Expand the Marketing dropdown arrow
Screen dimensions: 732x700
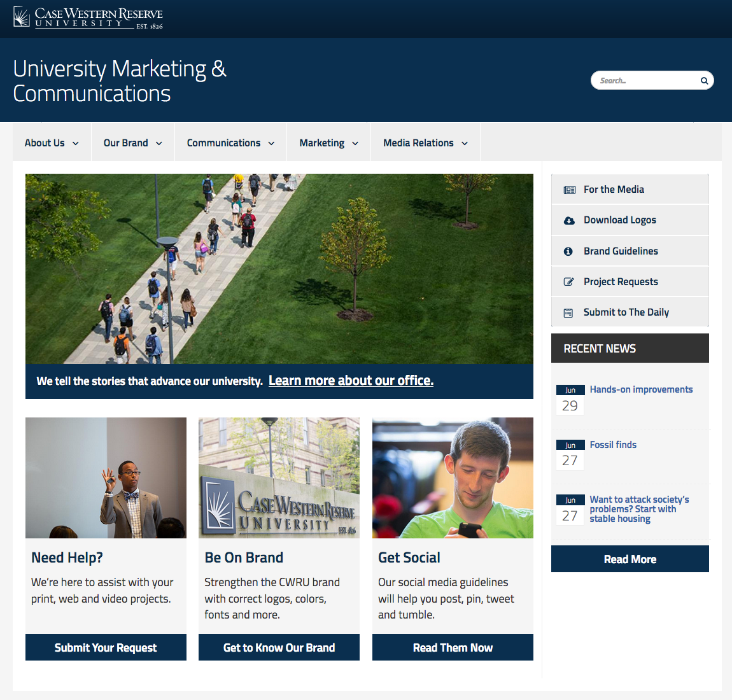coord(355,144)
